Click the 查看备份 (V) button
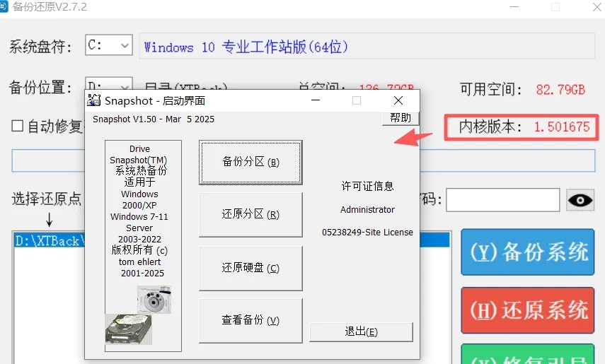This screenshot has height=364, width=605. point(250,320)
